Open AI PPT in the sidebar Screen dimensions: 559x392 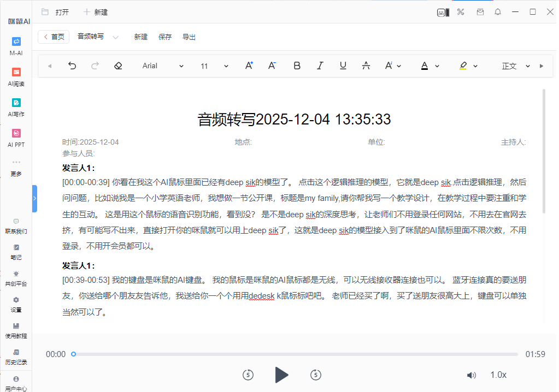pos(16,138)
